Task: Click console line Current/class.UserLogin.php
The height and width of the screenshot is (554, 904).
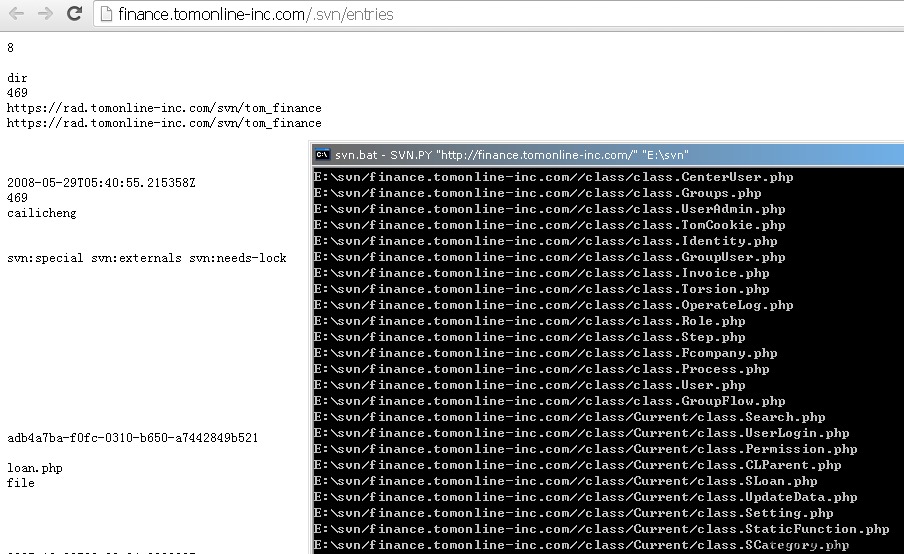Action: (x=582, y=433)
